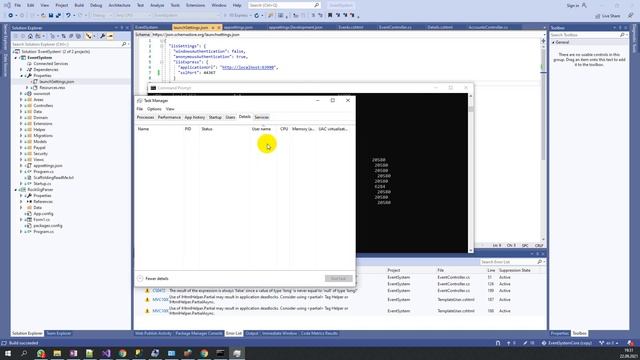Expand the Controllers folder
The height and width of the screenshot is (360, 640).
pyautogui.click(x=21, y=105)
